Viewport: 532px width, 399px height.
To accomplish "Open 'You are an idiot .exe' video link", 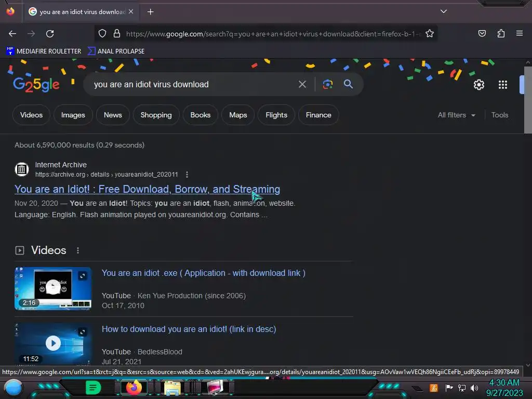I will (x=204, y=273).
